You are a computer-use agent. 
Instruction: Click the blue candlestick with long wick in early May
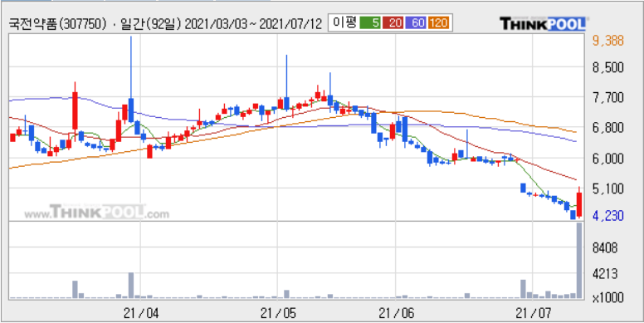coord(286,82)
